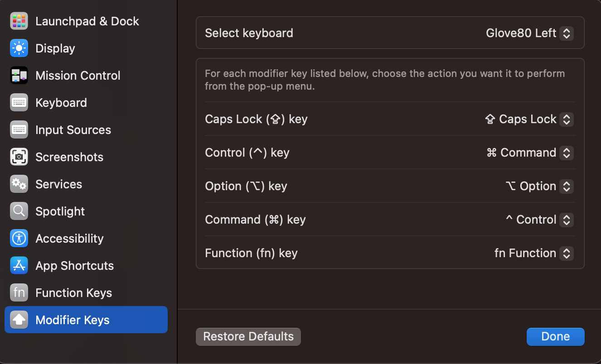The width and height of the screenshot is (601, 364).
Task: Click the Display sun icon
Action: (19, 48)
